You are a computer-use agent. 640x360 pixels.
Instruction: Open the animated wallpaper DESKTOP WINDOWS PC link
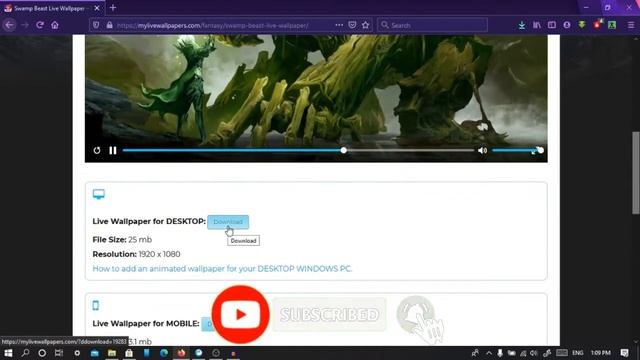tap(222, 269)
